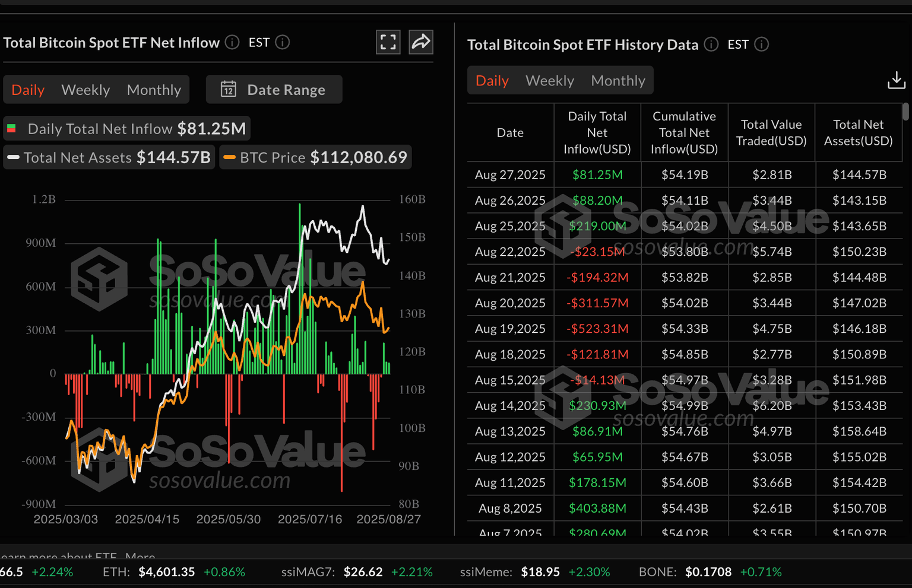Switch chart to Weekly view
912x588 pixels.
click(85, 90)
